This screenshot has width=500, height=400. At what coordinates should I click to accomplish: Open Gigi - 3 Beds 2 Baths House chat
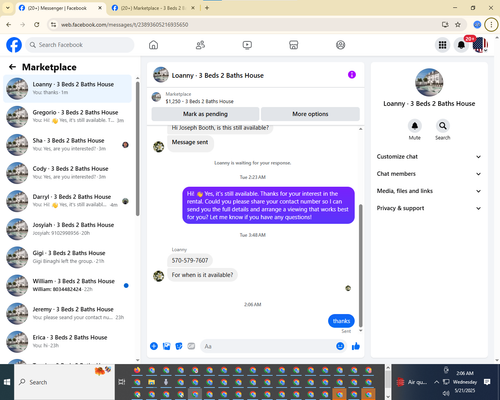(68, 257)
